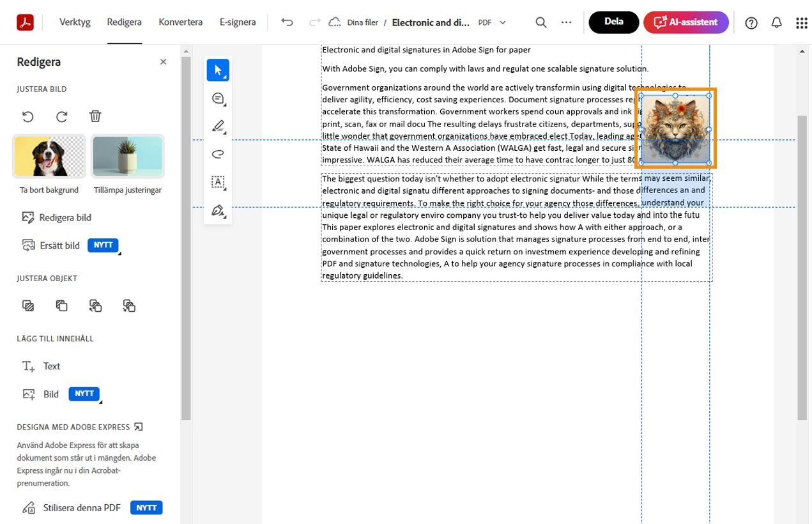Viewport: 812px width, 524px height.
Task: Click paragraph starting 'With Adobe Sign, you can comply'
Action: 485,68
